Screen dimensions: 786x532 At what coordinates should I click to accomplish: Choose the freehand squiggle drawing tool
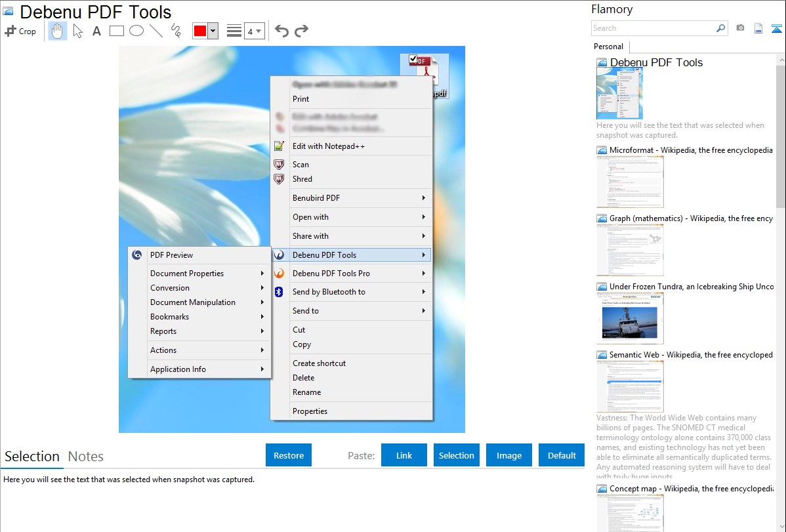point(176,31)
